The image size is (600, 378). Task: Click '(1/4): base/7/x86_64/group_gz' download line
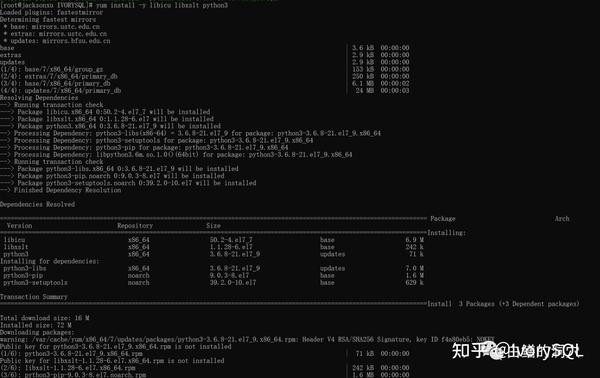pyautogui.click(x=52, y=69)
